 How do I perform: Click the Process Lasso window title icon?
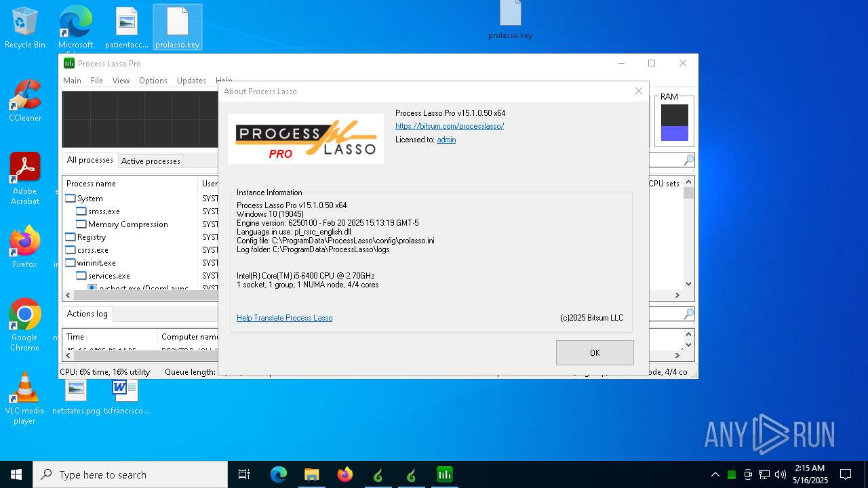[68, 63]
